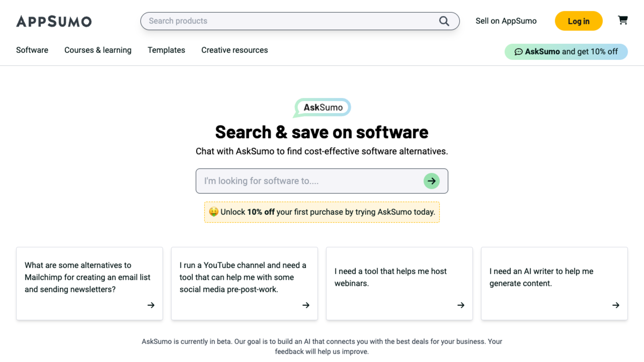Click the search products input field

click(x=300, y=21)
